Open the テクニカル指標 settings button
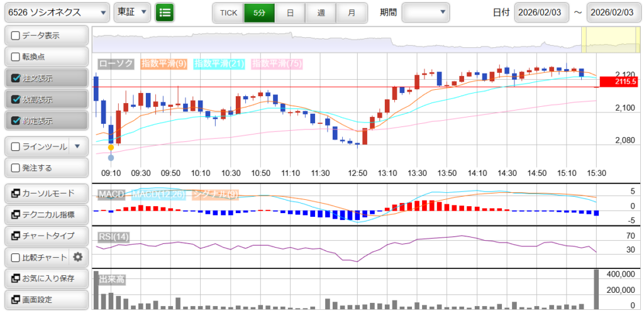 coord(45,214)
